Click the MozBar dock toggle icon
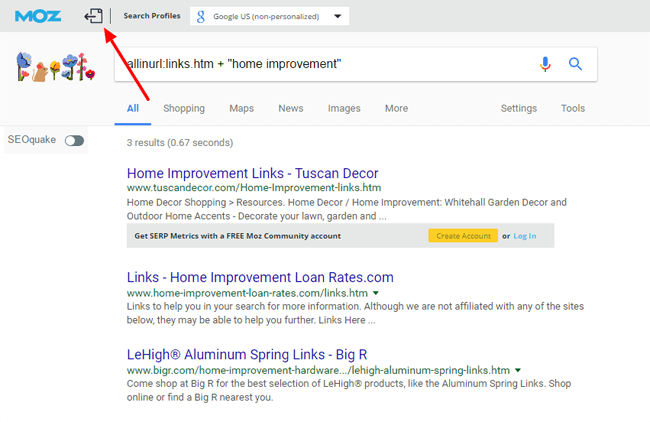This screenshot has width=650, height=422. 93,17
